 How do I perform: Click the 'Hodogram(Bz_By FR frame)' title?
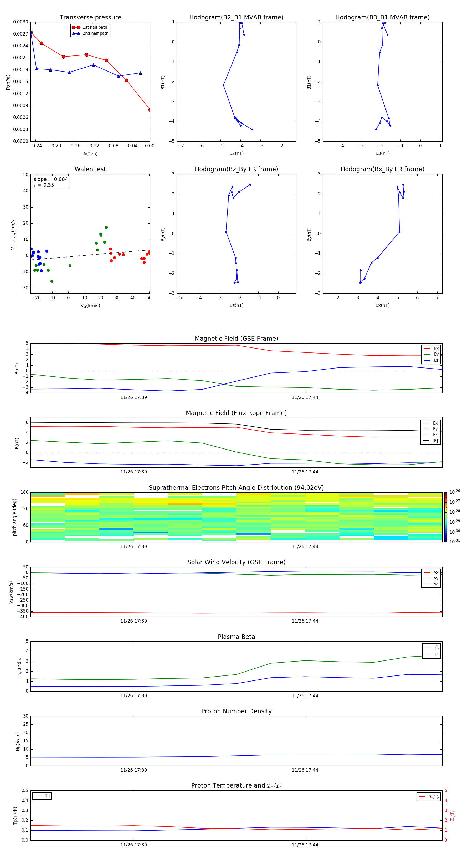click(236, 169)
